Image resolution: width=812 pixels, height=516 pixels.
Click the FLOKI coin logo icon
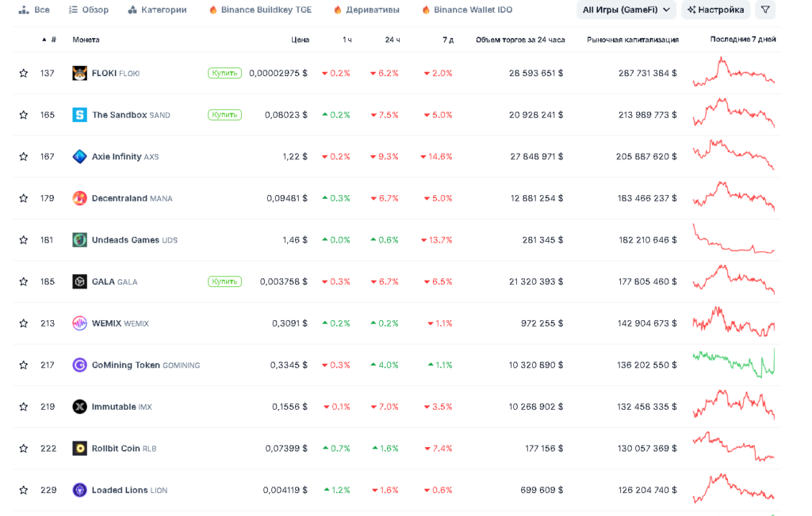tap(79, 73)
